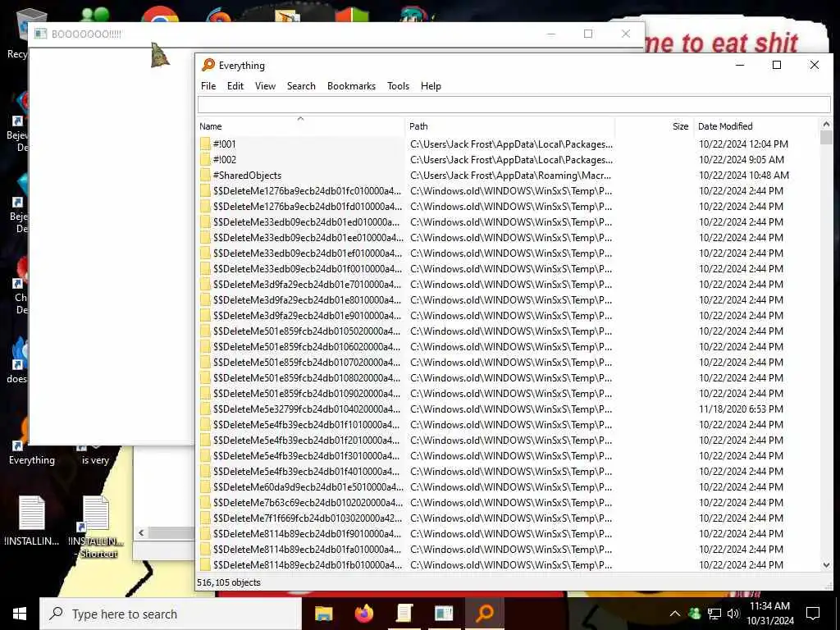
Task: Select $$DeleteMe3d9fa29ecb24db01e9010000a4 entry
Action: (307, 315)
